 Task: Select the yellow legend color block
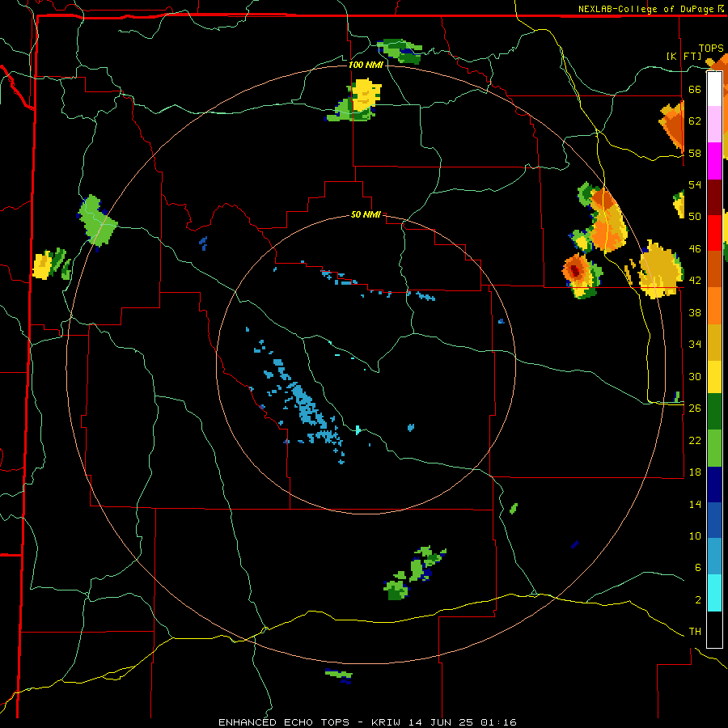pos(714,377)
